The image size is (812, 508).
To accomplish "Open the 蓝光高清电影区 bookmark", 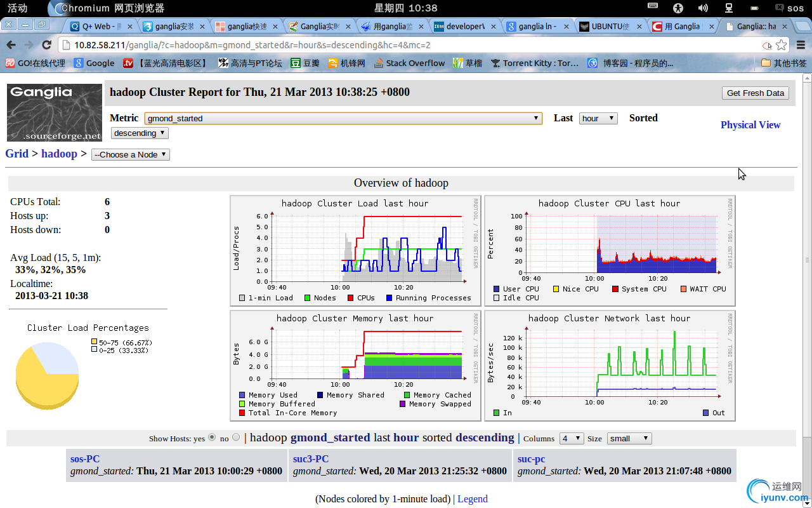I will pyautogui.click(x=166, y=63).
